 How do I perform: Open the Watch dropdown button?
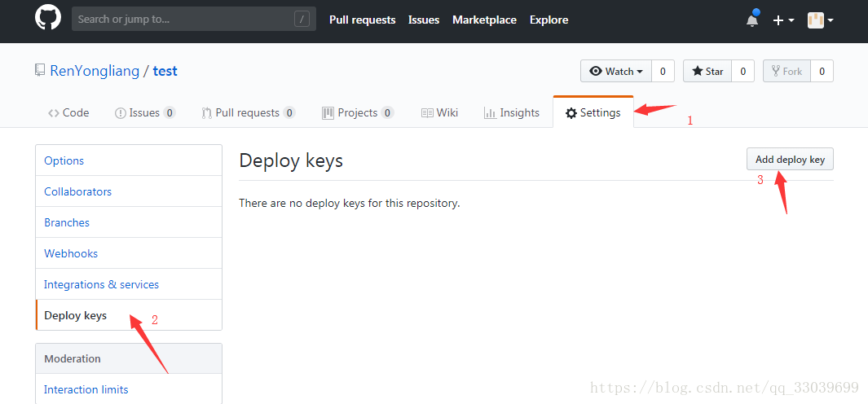(x=616, y=71)
